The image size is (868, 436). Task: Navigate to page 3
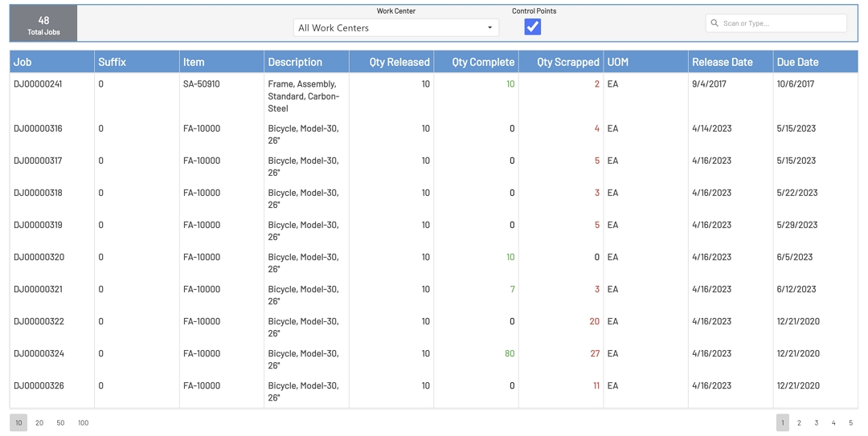point(816,422)
